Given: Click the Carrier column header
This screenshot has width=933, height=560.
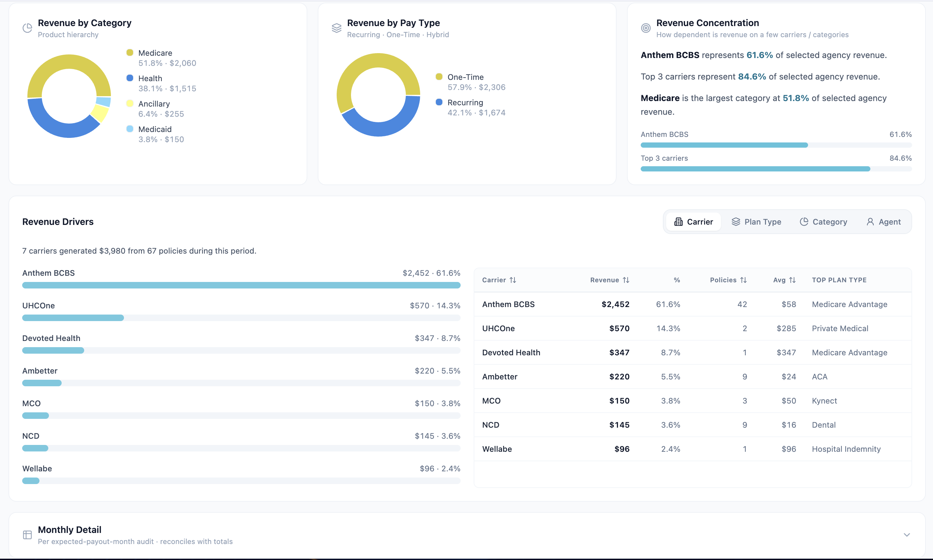Looking at the screenshot, I should (x=499, y=280).
